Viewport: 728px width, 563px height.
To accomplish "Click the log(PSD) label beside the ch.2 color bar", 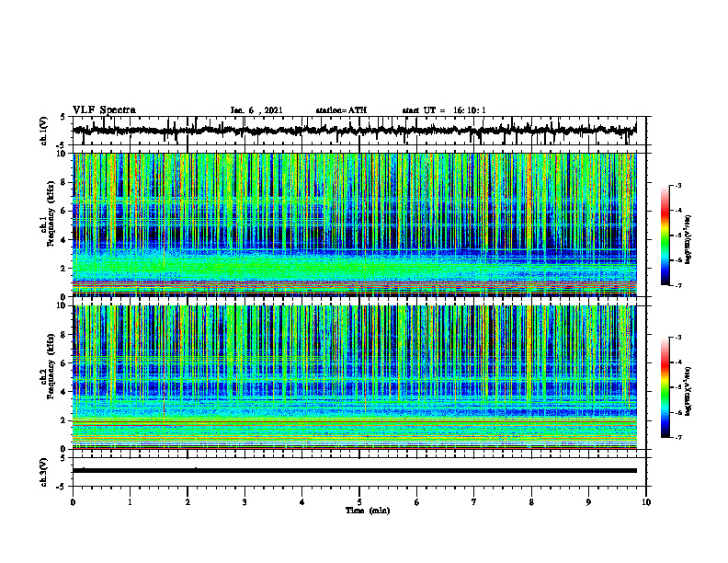I will pos(688,391).
